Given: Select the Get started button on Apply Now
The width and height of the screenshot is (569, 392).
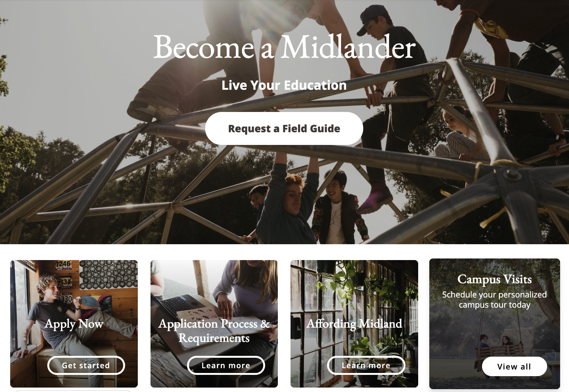Looking at the screenshot, I should (86, 365).
